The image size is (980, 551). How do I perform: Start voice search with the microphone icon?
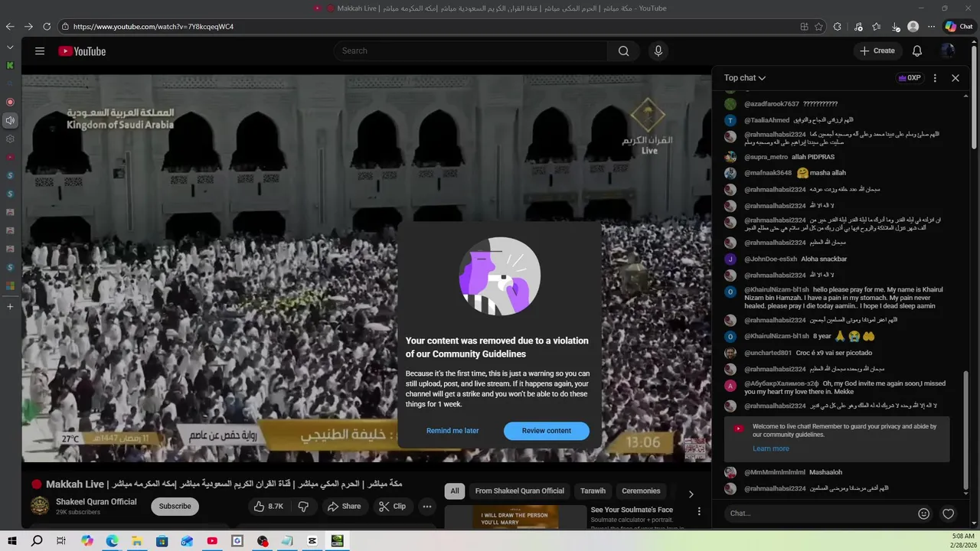point(658,51)
